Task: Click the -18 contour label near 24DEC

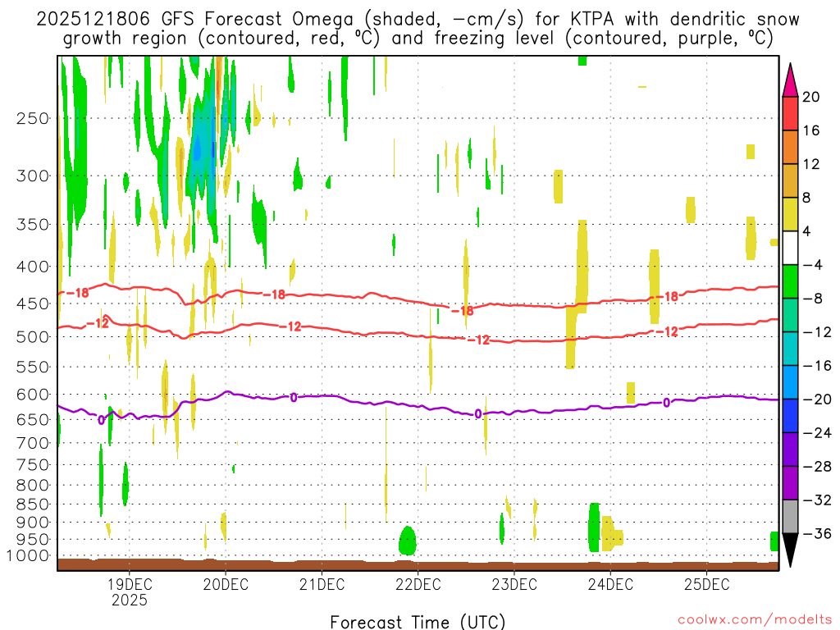Action: click(668, 296)
